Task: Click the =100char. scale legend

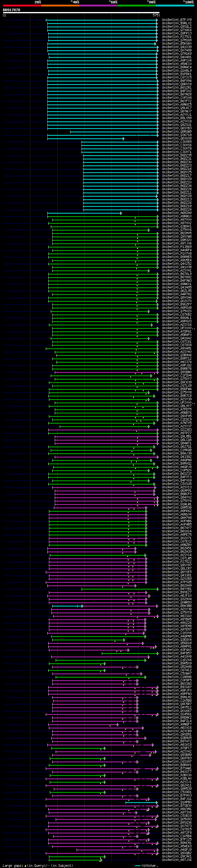Action: (x=147, y=865)
